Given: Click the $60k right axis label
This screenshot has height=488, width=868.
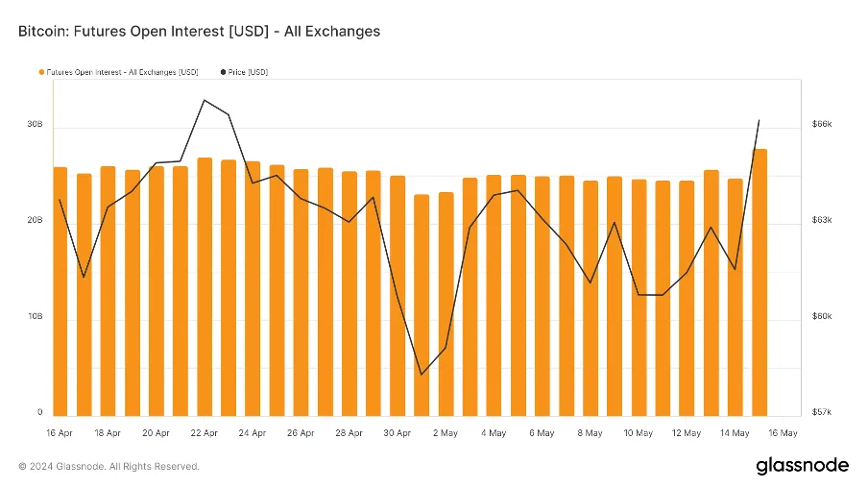Looking at the screenshot, I should pos(822,317).
